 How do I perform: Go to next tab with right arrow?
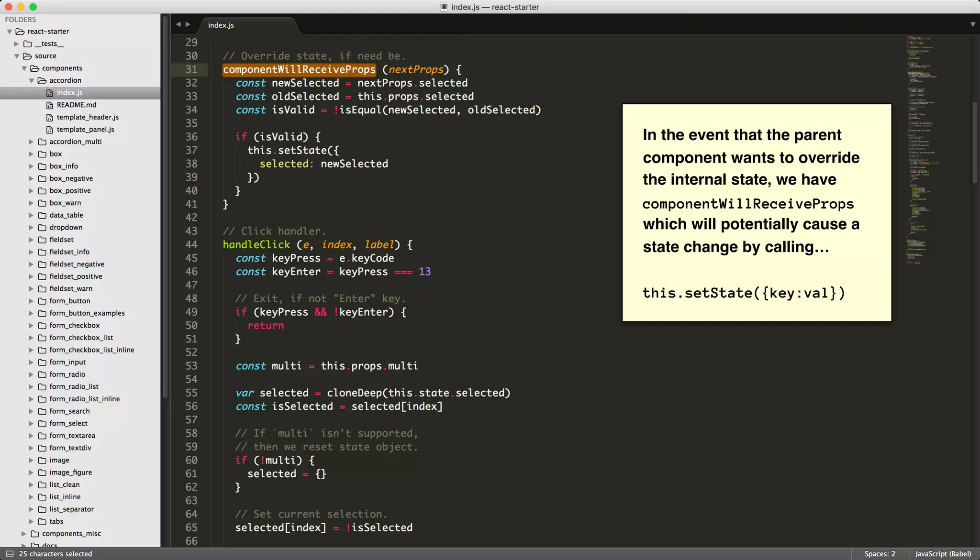point(188,24)
